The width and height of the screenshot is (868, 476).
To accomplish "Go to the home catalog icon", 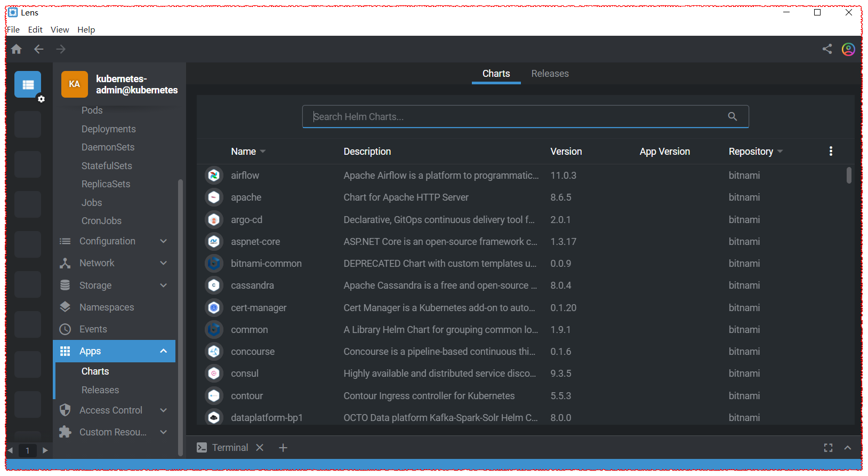I will click(x=17, y=49).
